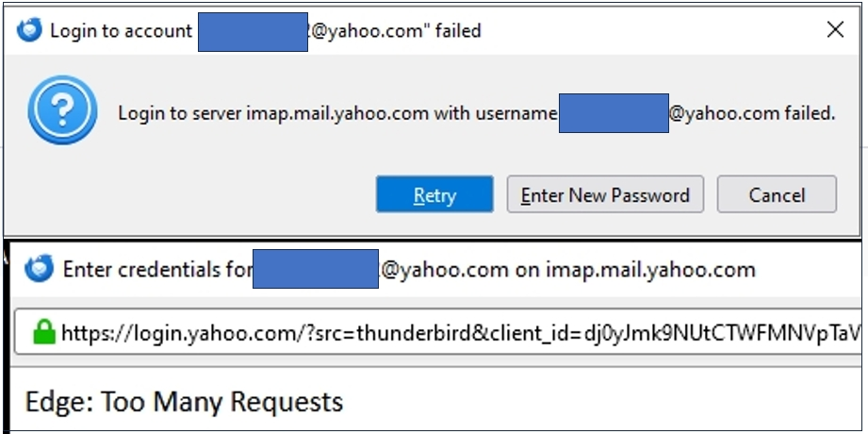Click 'Enter credentials for' title text
868x434 pixels.
tap(157, 270)
